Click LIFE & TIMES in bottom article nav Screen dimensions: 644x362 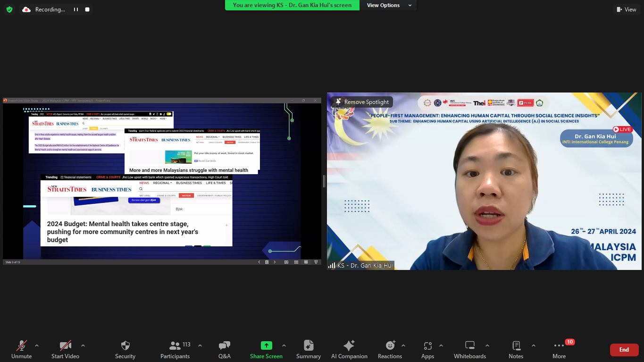point(216,183)
